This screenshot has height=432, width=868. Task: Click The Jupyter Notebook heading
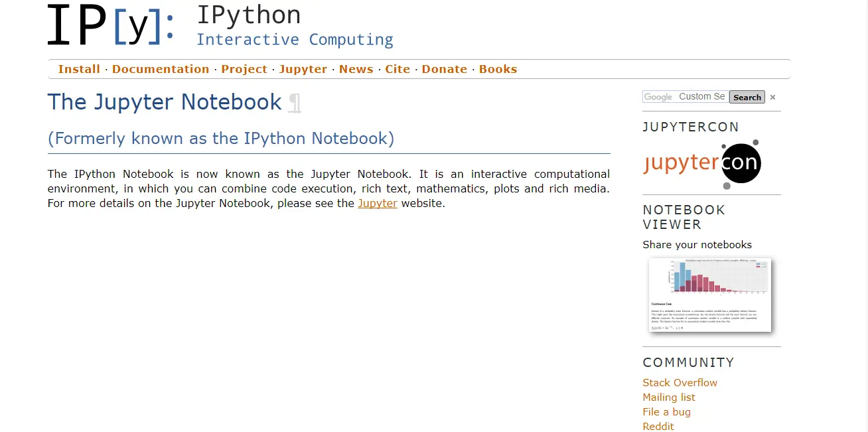pyautogui.click(x=165, y=102)
